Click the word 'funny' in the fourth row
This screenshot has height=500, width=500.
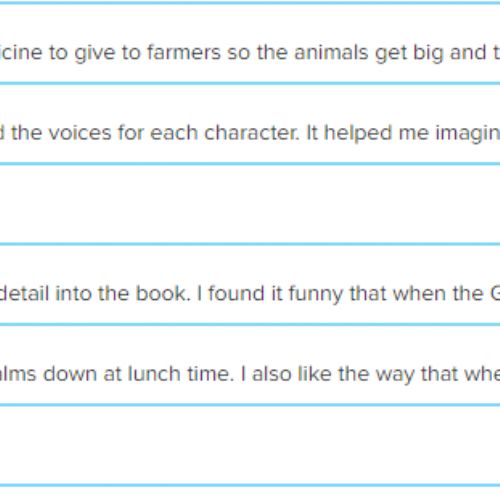(316, 294)
